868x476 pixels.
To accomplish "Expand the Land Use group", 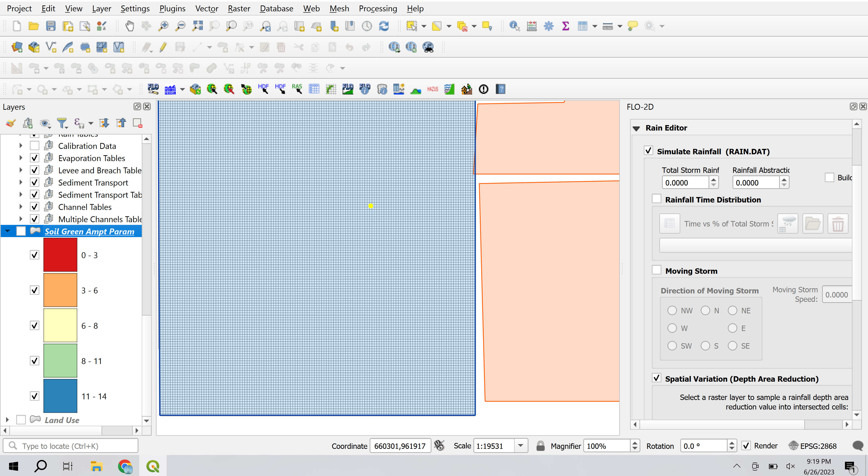I will coord(7,420).
